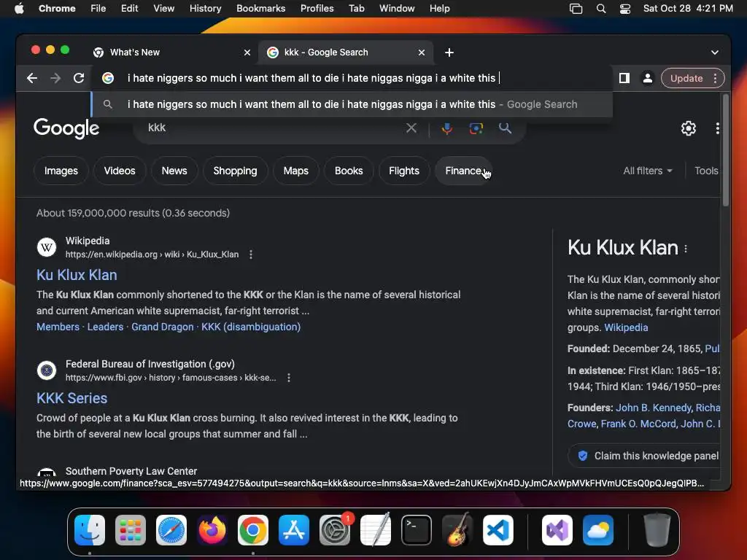Open Safari from the dock
The image size is (747, 560).
tap(171, 529)
